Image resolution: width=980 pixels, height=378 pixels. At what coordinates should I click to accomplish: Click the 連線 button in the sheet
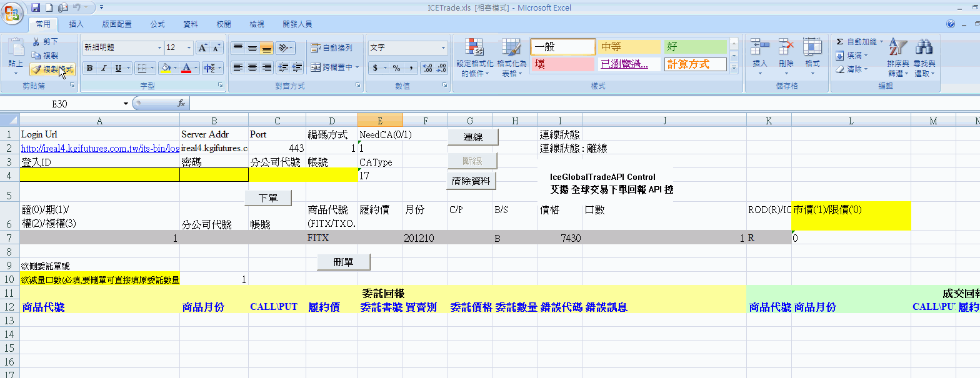(473, 137)
